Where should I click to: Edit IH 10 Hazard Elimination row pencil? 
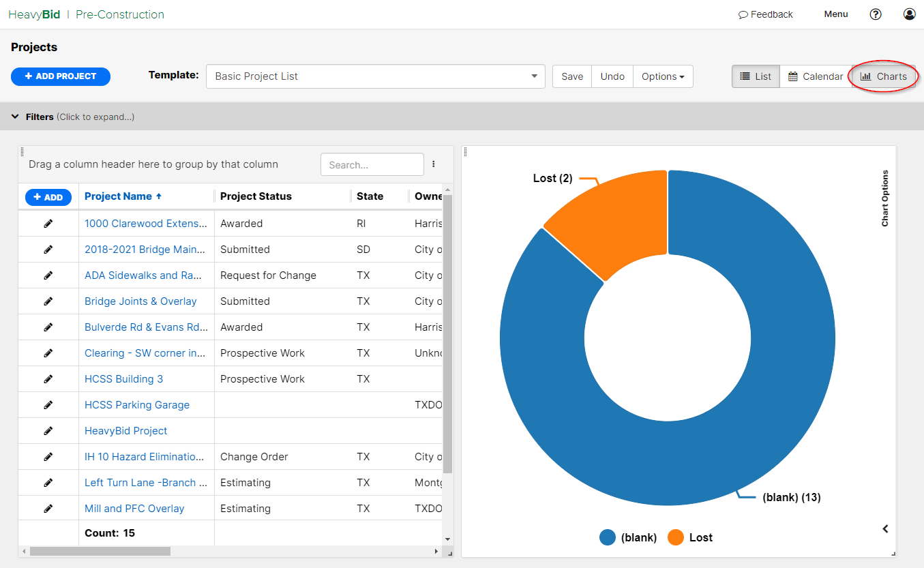tap(48, 457)
